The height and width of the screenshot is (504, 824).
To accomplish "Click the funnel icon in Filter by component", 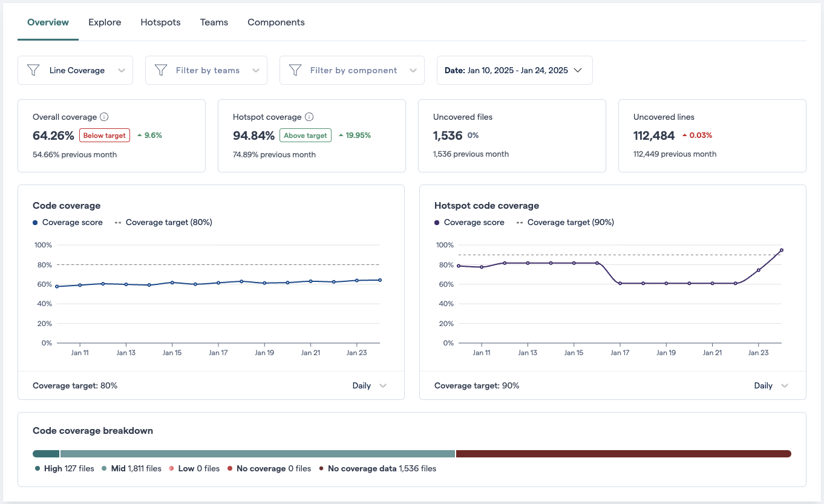I will (295, 70).
